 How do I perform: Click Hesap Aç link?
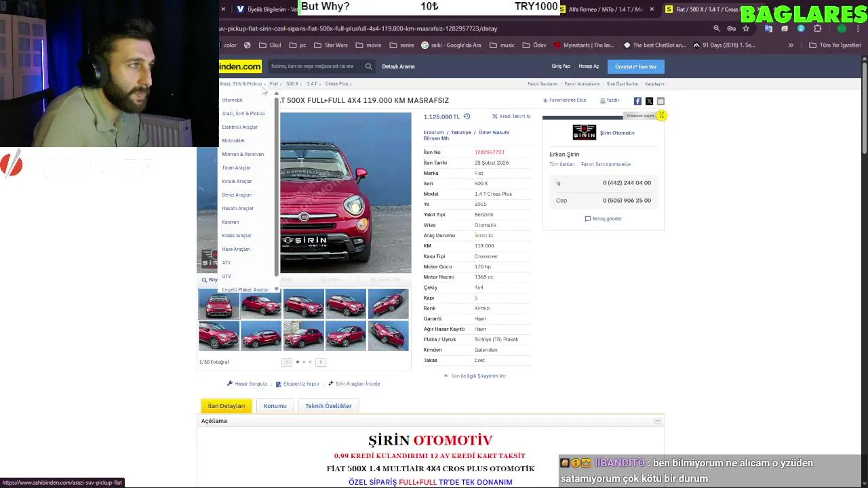pyautogui.click(x=589, y=66)
